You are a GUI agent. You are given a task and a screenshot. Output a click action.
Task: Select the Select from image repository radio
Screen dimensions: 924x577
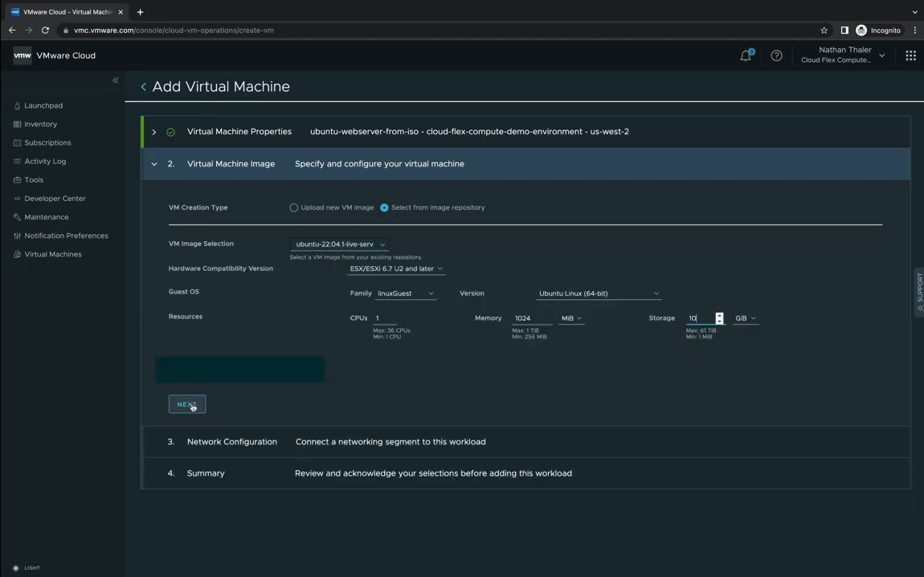pyautogui.click(x=384, y=207)
